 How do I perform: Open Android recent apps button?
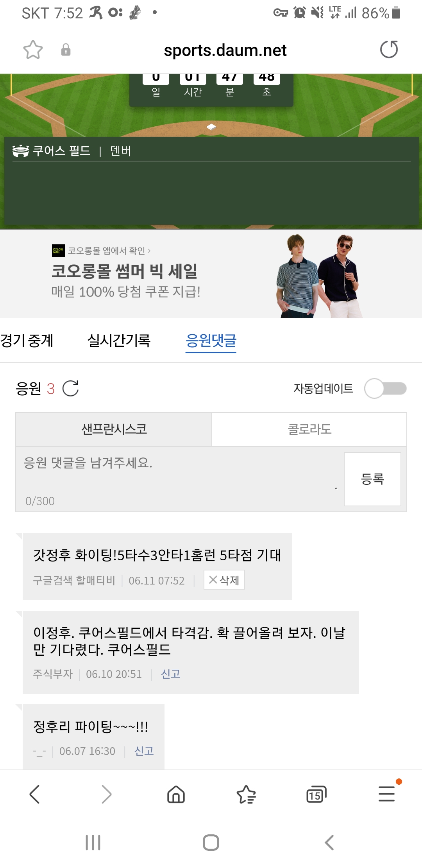(93, 843)
